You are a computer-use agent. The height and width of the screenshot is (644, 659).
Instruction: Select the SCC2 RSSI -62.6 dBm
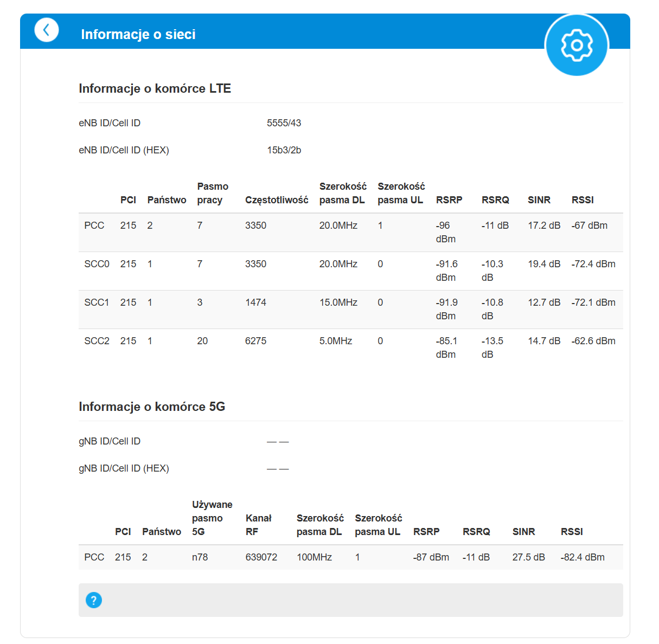593,341
